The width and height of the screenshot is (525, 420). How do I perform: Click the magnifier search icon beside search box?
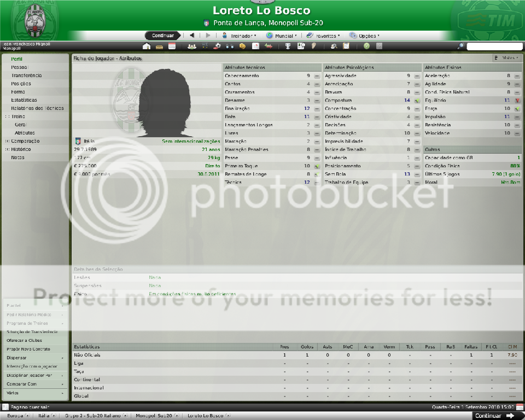point(461,46)
